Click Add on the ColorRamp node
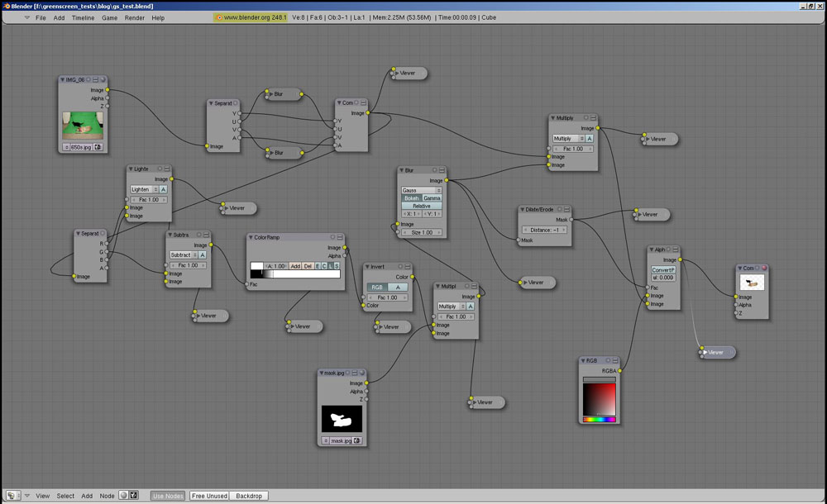 tap(295, 266)
